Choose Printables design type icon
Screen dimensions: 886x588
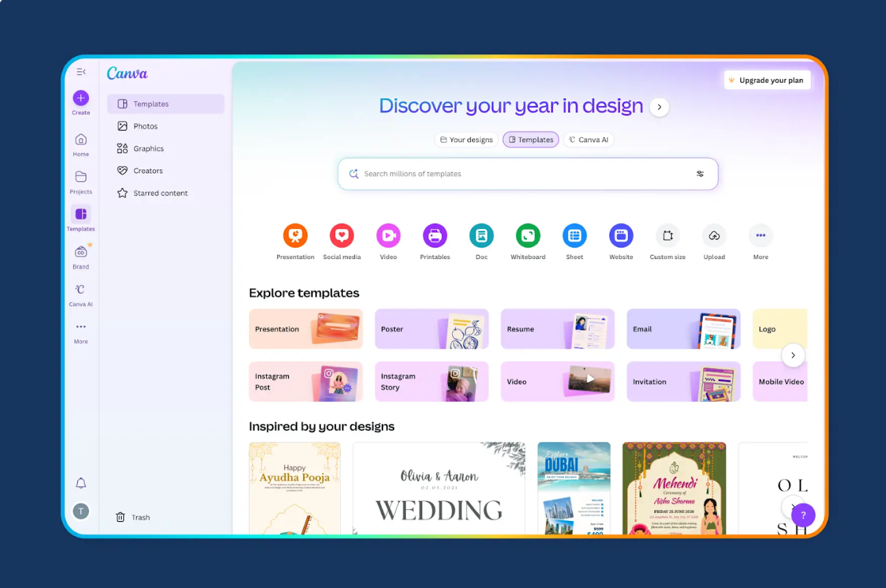click(x=435, y=235)
